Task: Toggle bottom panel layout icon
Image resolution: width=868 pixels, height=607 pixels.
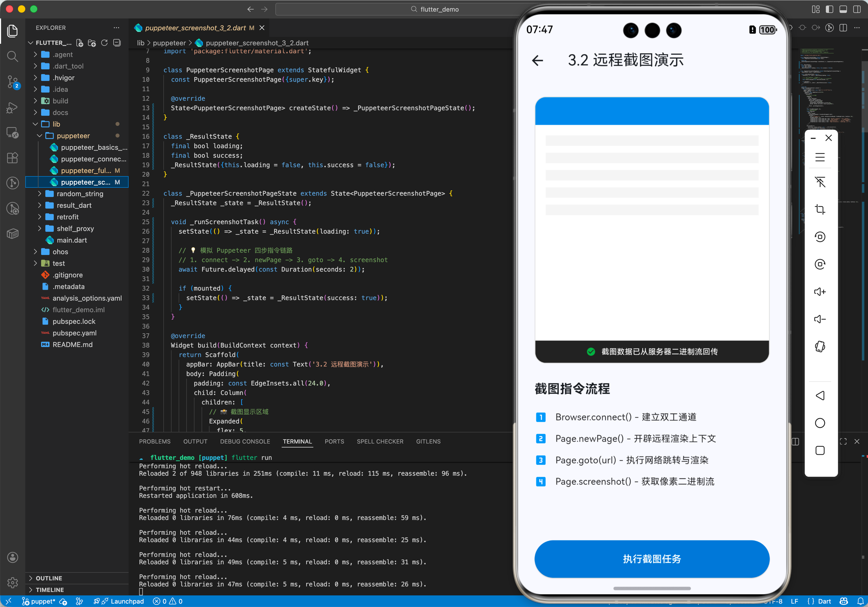Action: [843, 9]
